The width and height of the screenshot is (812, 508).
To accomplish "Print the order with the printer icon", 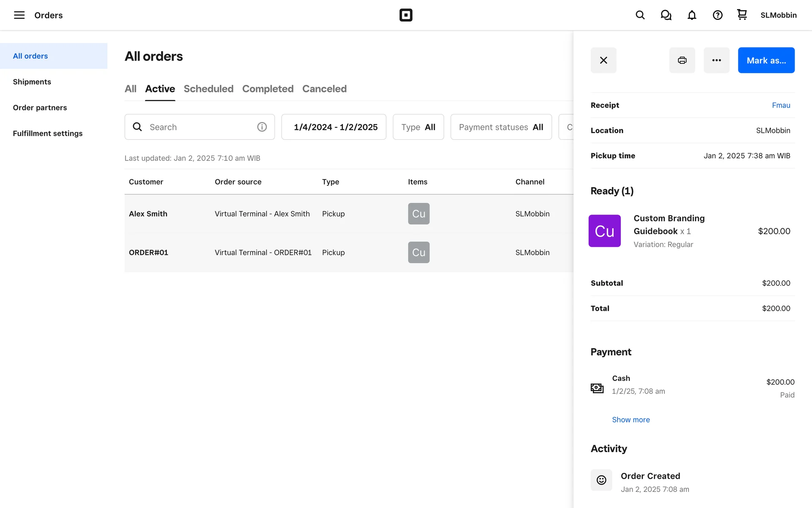I will (682, 60).
